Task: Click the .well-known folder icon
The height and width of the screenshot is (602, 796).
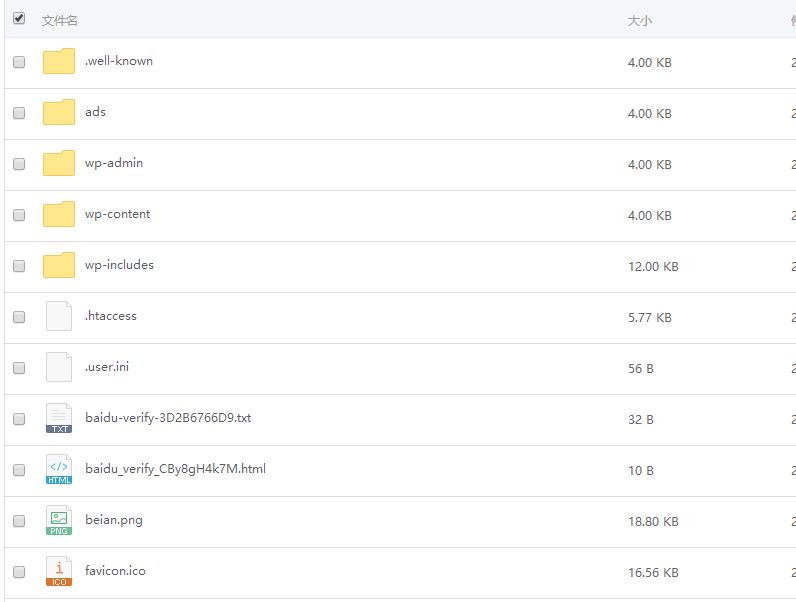Action: (x=59, y=62)
